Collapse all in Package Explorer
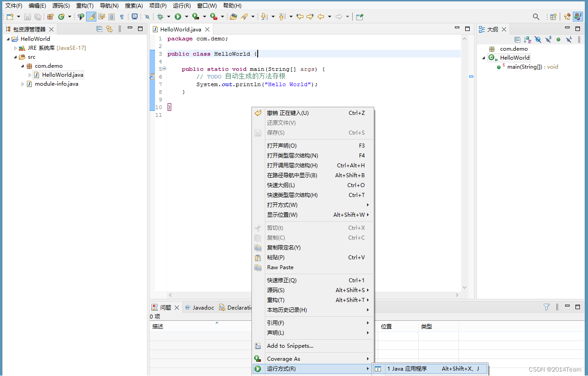The width and height of the screenshot is (588, 376). coord(99,29)
